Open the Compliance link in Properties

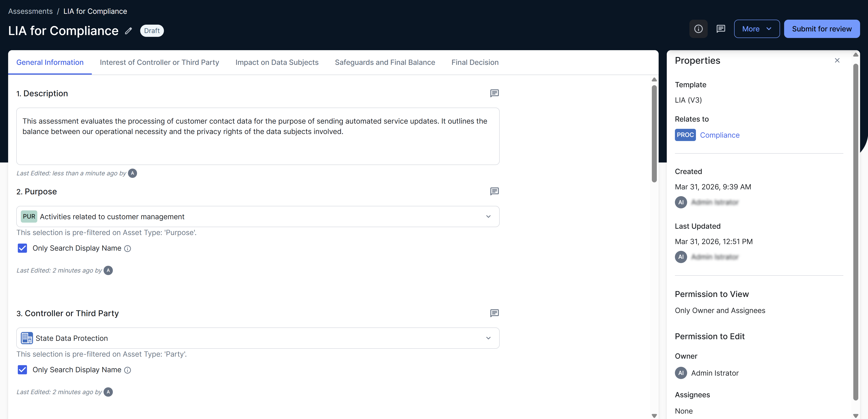click(x=720, y=135)
